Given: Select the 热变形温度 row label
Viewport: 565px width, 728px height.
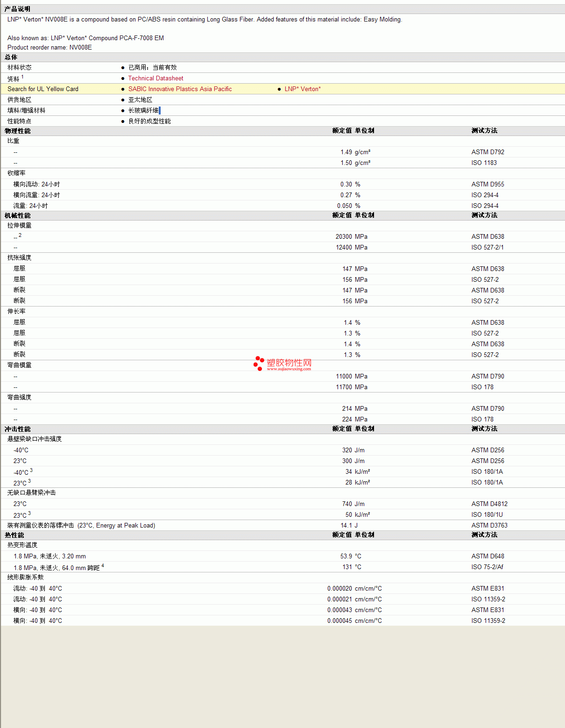Looking at the screenshot, I should (22, 545).
